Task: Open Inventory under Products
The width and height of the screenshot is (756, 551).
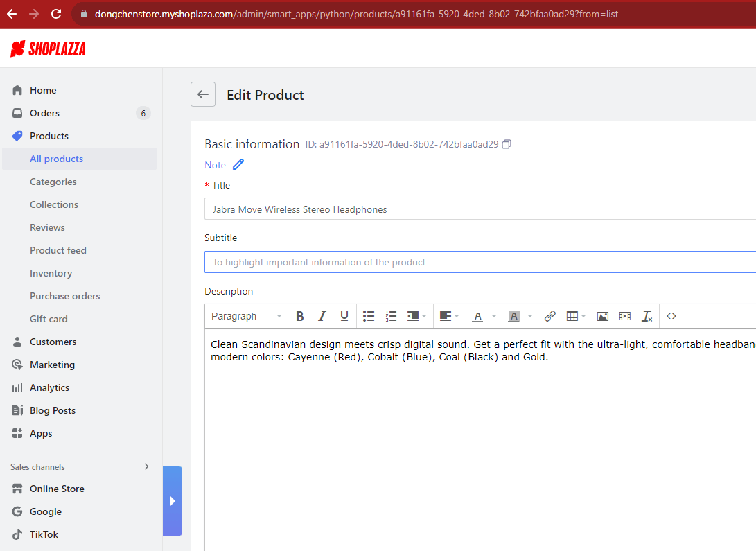Action: [51, 273]
